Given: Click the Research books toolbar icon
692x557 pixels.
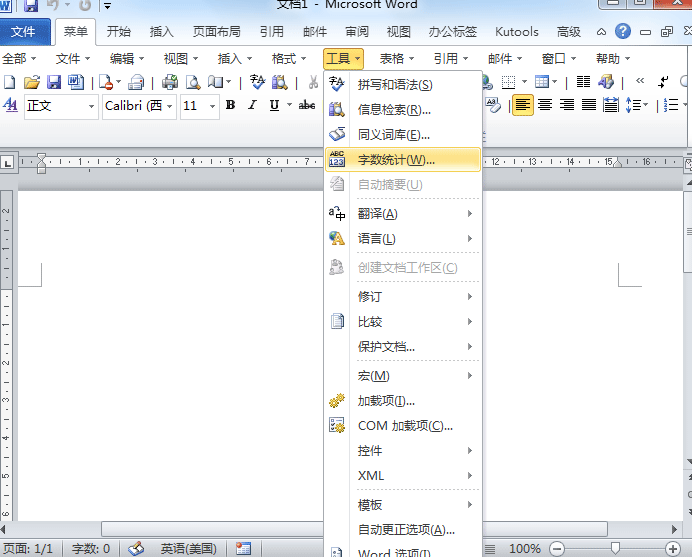Looking at the screenshot, I should 279,82.
